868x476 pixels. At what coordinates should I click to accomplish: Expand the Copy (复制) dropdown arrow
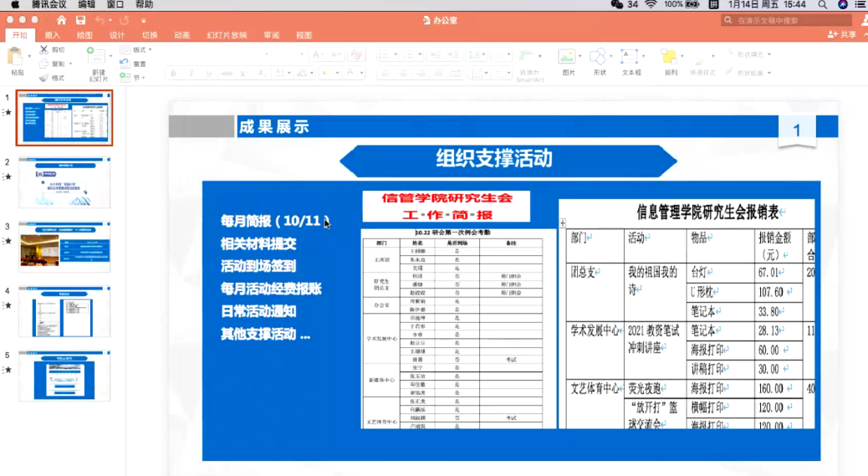(x=70, y=64)
